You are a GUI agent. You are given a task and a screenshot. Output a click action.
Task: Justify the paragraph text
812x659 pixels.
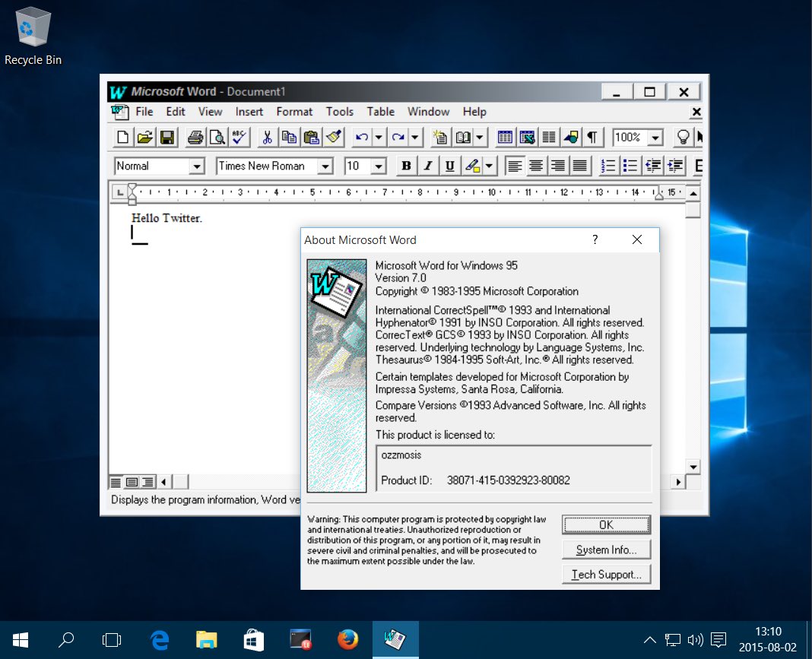tap(579, 166)
